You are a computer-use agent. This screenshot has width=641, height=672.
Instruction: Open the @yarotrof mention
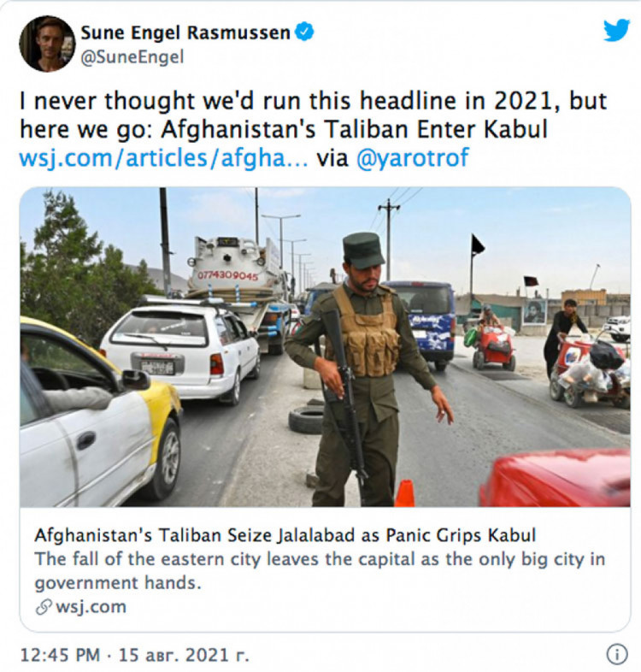click(x=413, y=157)
